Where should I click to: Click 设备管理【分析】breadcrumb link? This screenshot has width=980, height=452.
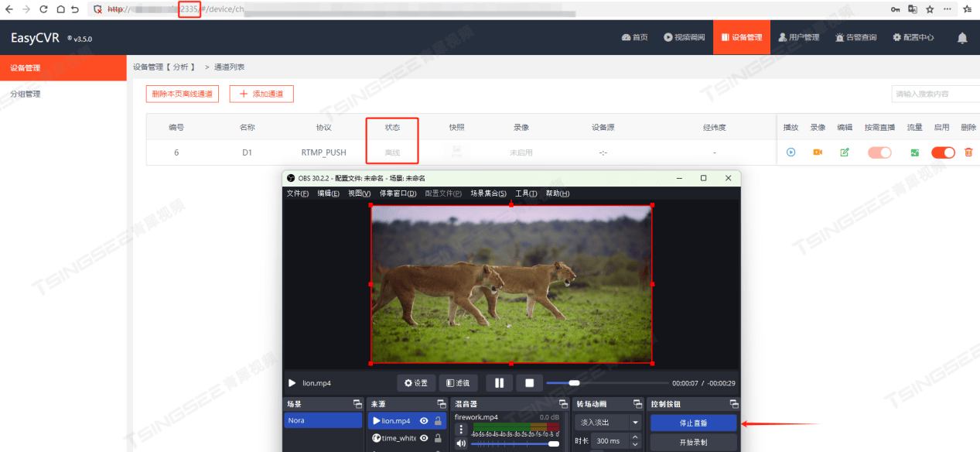(x=164, y=67)
